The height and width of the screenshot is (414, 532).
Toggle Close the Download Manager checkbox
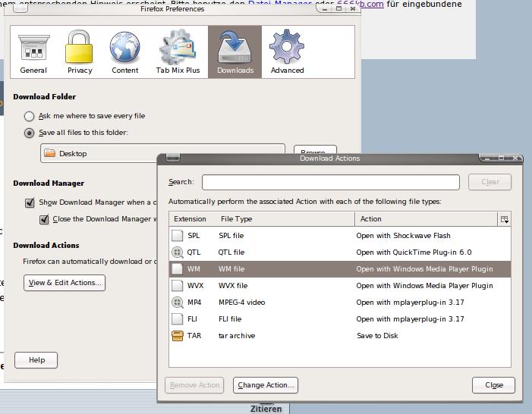tap(44, 219)
